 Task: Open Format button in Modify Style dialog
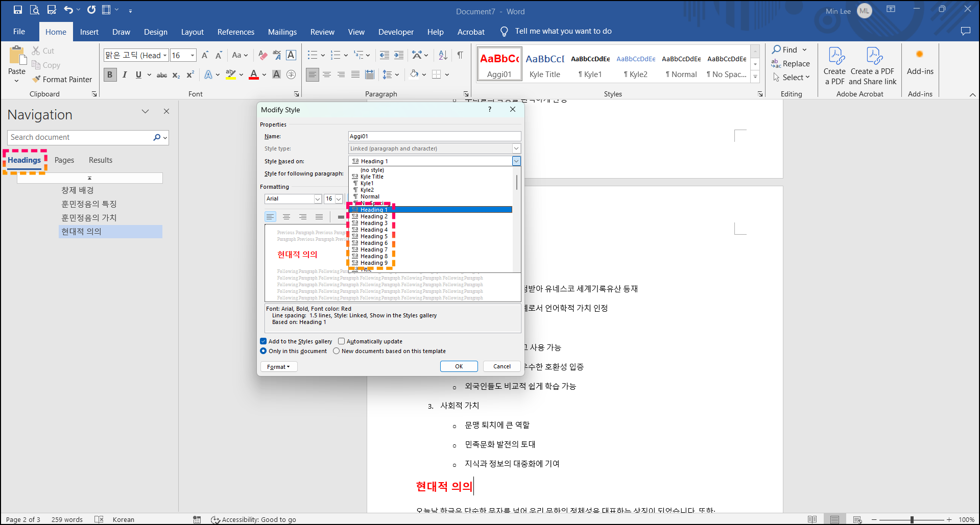pyautogui.click(x=279, y=367)
